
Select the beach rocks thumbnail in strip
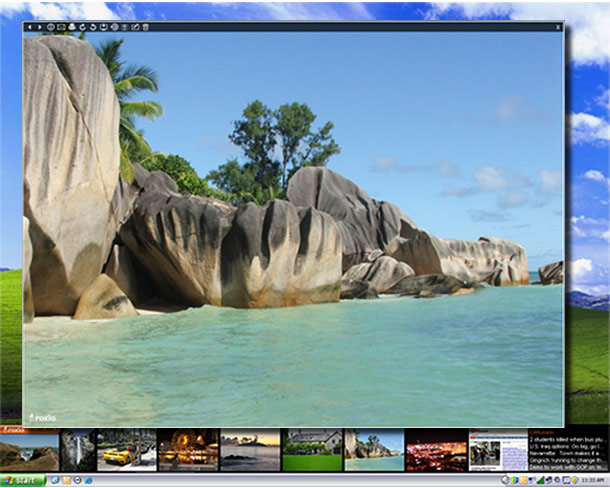tap(373, 451)
